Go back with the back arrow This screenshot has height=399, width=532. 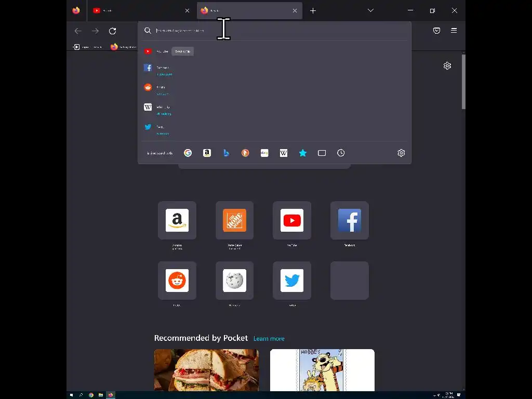pos(78,31)
